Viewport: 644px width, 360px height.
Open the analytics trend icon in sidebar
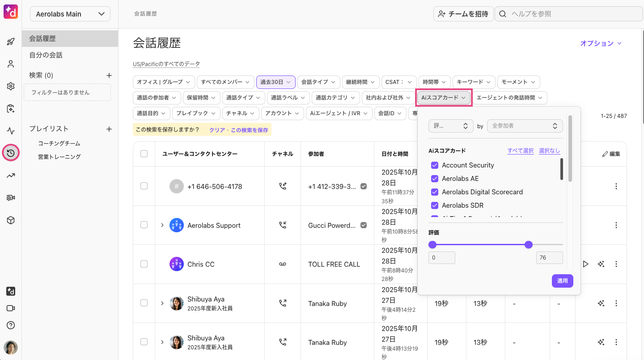pyautogui.click(x=11, y=176)
